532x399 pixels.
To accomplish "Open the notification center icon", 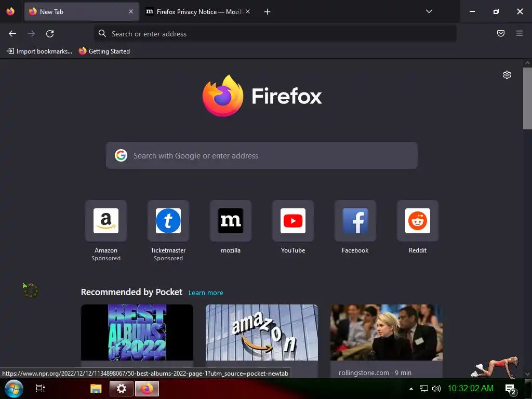I will 511,390.
